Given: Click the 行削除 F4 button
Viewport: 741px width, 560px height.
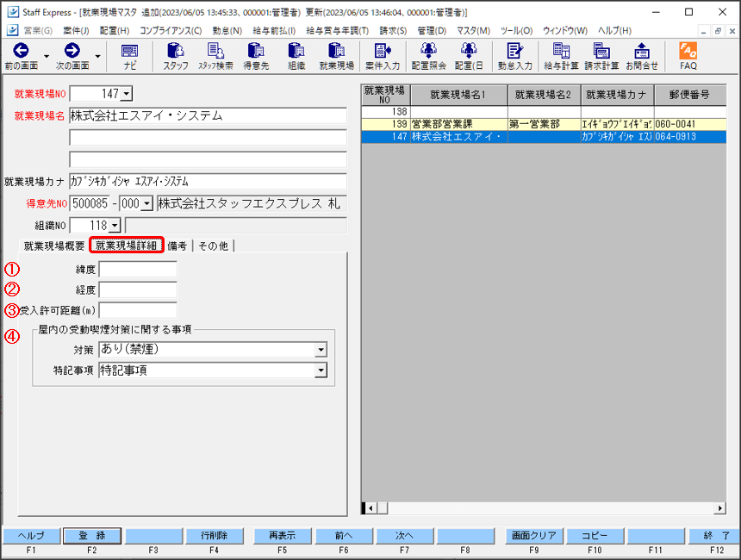Looking at the screenshot, I should [x=214, y=536].
